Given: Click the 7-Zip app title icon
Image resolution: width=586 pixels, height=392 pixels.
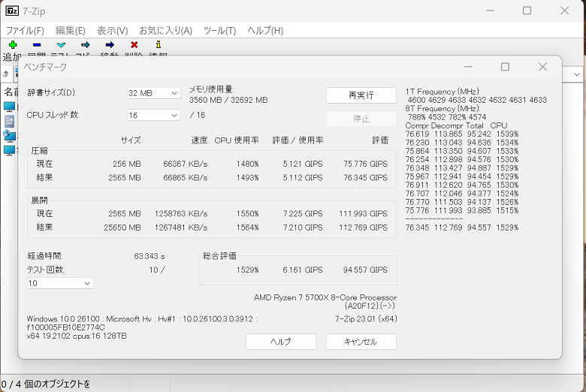Looking at the screenshot, I should (12, 11).
